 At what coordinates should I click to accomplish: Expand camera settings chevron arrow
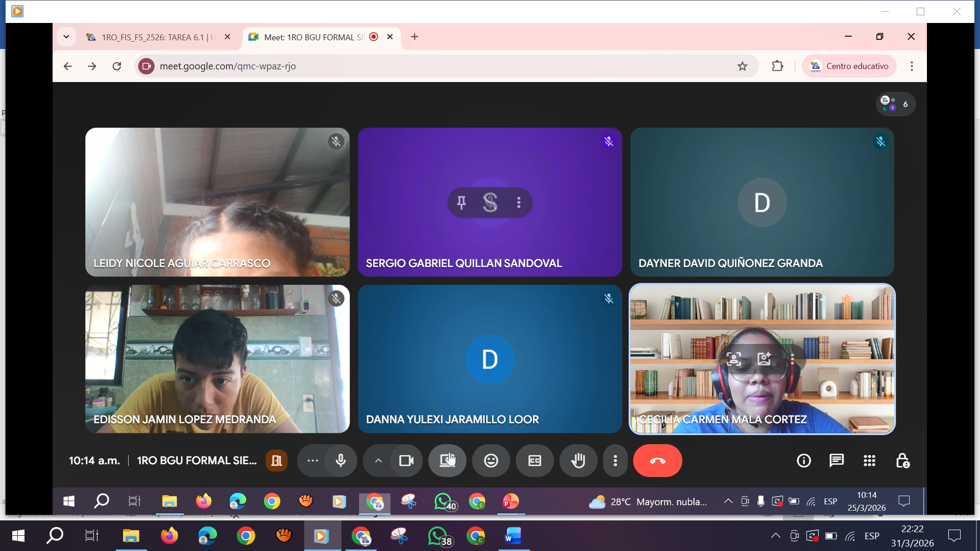point(378,461)
